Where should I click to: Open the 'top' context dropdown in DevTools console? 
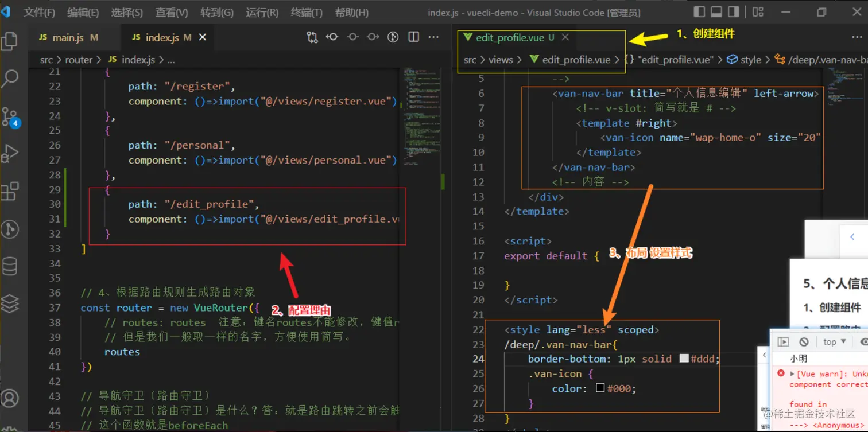point(834,342)
